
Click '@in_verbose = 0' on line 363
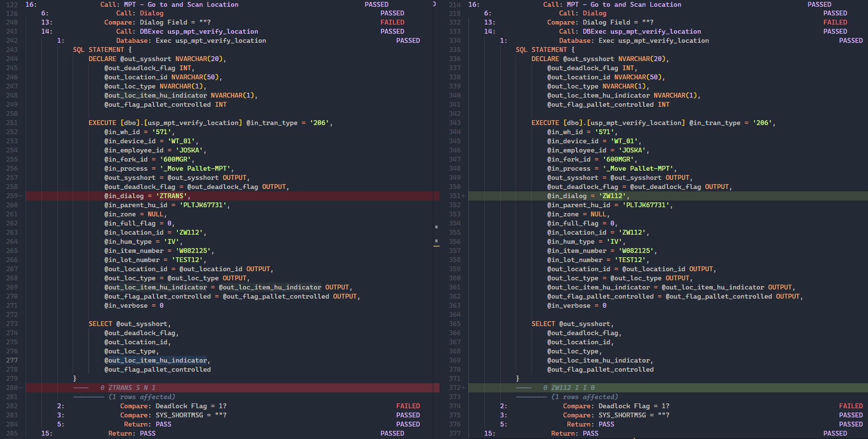pos(577,305)
